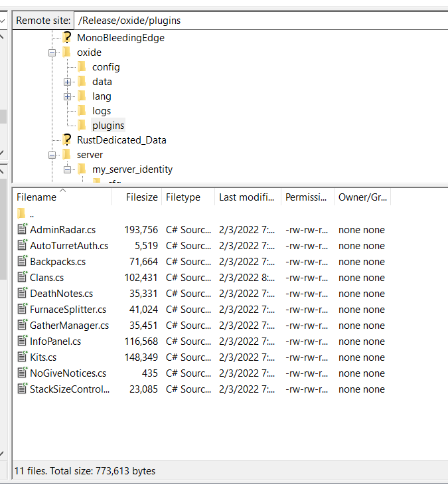The width and height of the screenshot is (448, 485).
Task: Click the Remote site path input field
Action: (x=261, y=21)
